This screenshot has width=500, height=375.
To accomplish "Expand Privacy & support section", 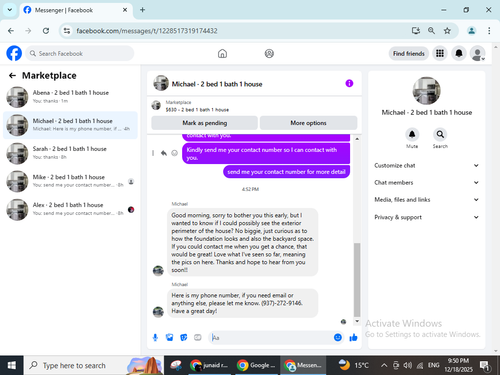I will coord(426,217).
